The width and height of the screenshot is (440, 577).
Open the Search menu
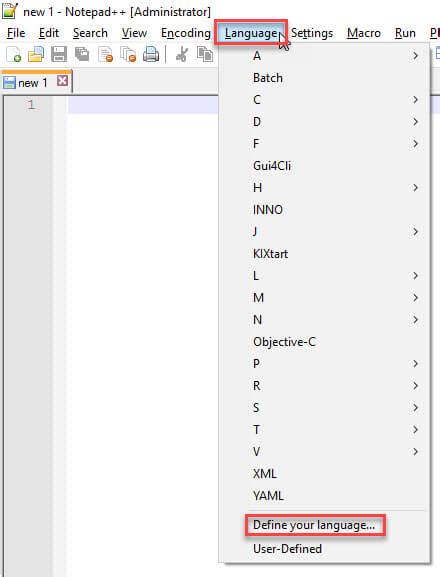(x=90, y=33)
